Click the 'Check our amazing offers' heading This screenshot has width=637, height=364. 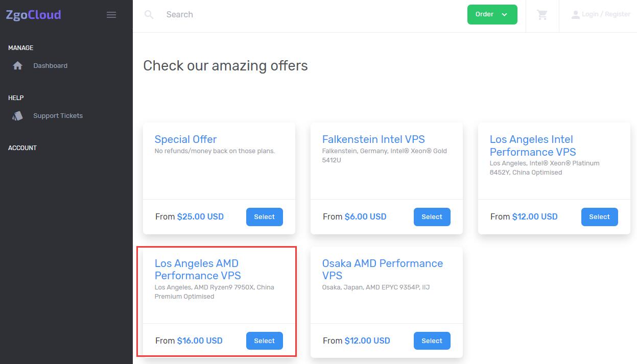pos(225,66)
